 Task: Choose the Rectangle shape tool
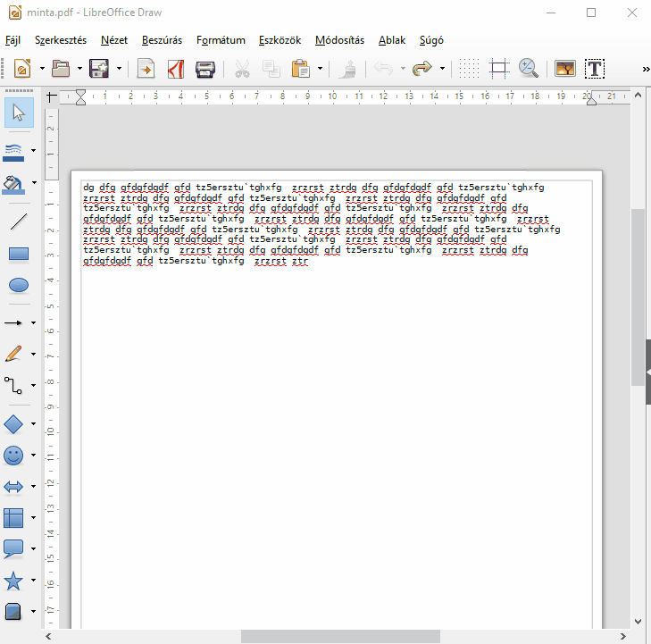tap(19, 255)
